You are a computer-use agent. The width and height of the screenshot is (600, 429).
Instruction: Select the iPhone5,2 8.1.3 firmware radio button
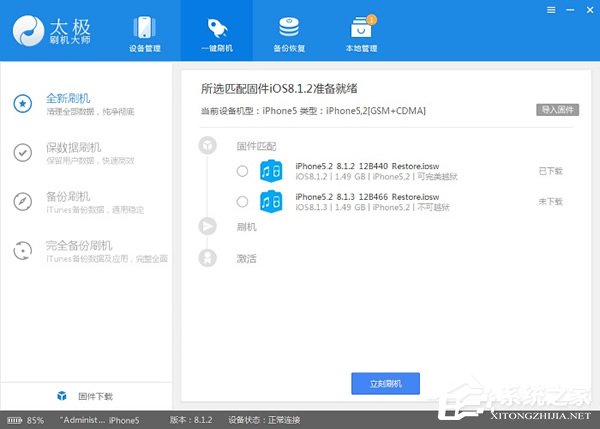(x=242, y=202)
